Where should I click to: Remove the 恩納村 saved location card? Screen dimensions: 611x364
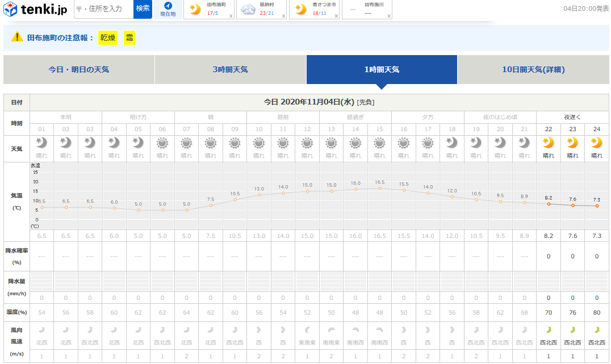tap(283, 16)
